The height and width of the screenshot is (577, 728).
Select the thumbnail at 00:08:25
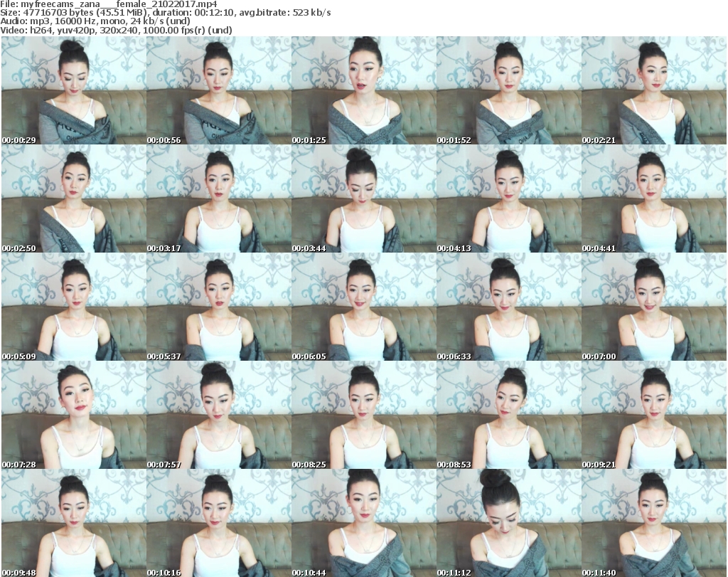[364, 415]
